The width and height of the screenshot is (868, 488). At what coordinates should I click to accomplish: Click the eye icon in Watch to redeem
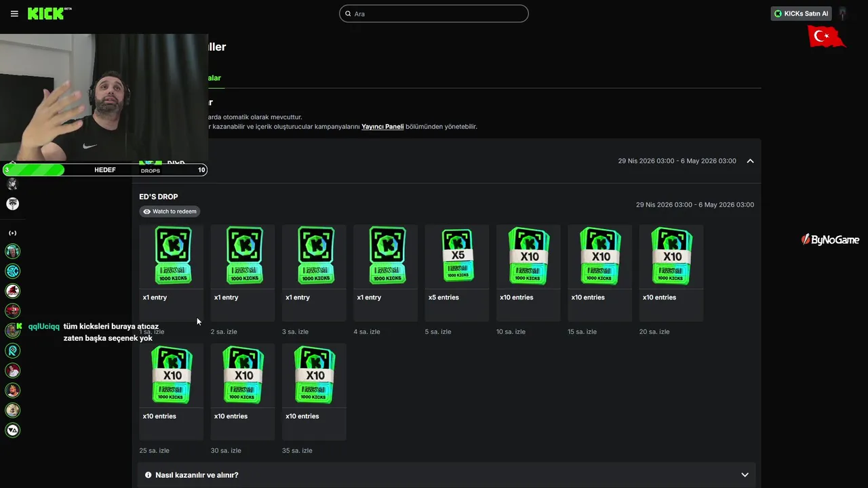point(146,211)
